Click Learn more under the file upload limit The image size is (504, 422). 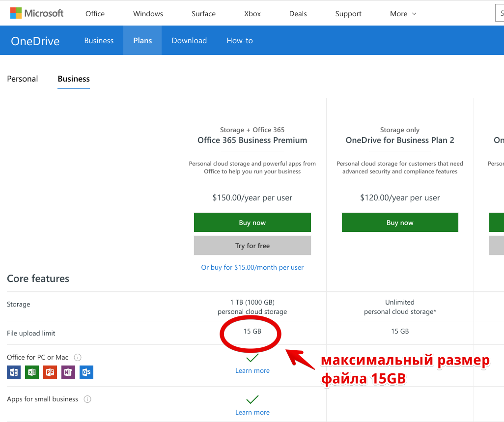click(252, 370)
